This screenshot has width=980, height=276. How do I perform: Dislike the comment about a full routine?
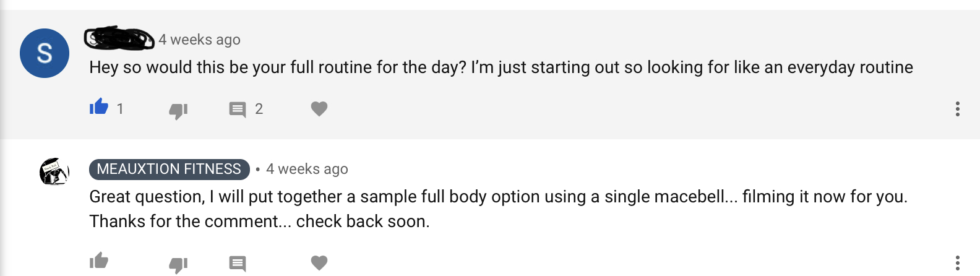[178, 110]
